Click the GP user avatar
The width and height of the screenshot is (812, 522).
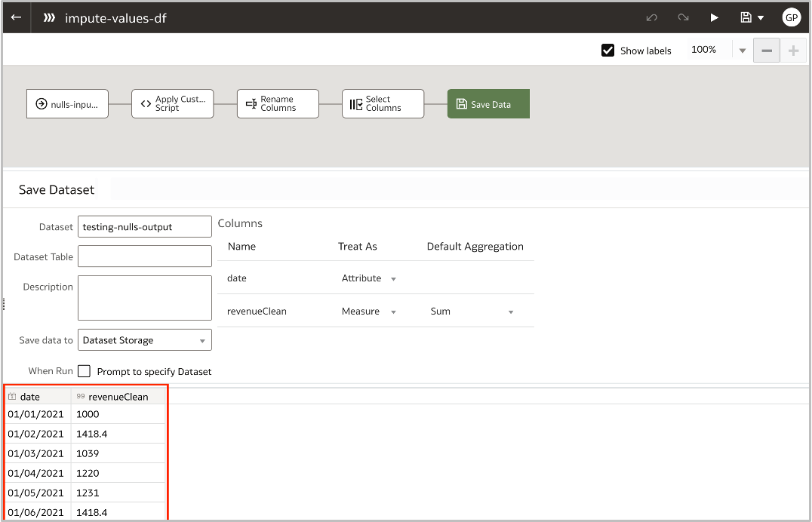(x=791, y=17)
